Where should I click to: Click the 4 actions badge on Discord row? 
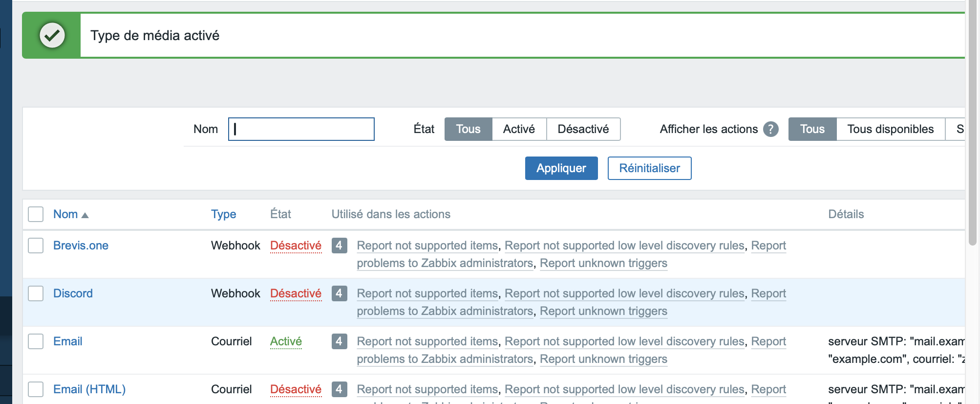[x=339, y=293]
